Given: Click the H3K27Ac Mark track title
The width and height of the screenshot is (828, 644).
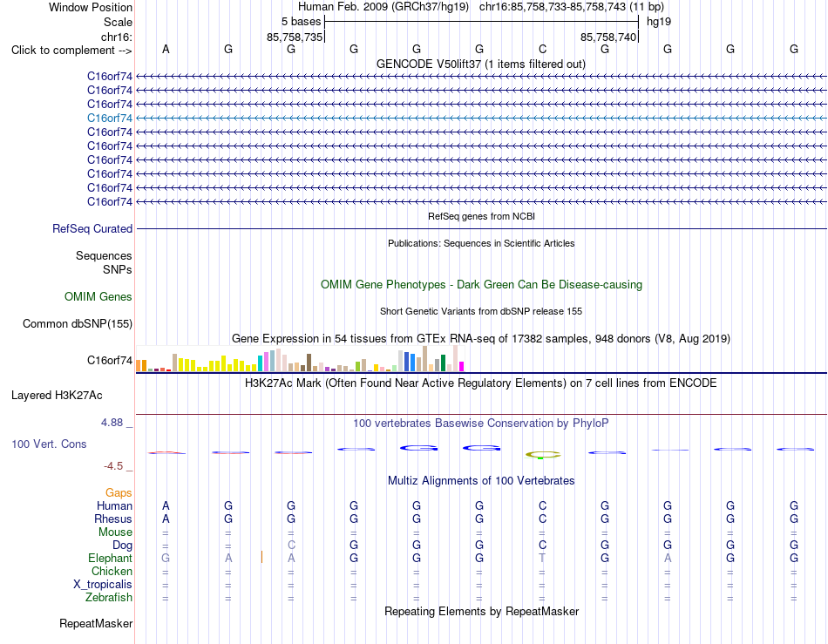Looking at the screenshot, I should click(x=481, y=383).
